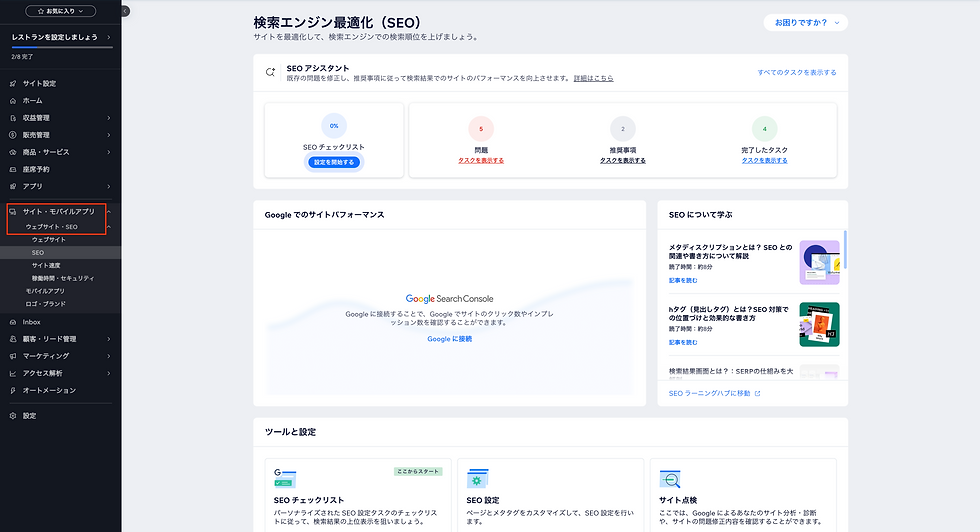Expand the 収益管理 submenu chevron
This screenshot has height=532, width=980.
pos(109,118)
